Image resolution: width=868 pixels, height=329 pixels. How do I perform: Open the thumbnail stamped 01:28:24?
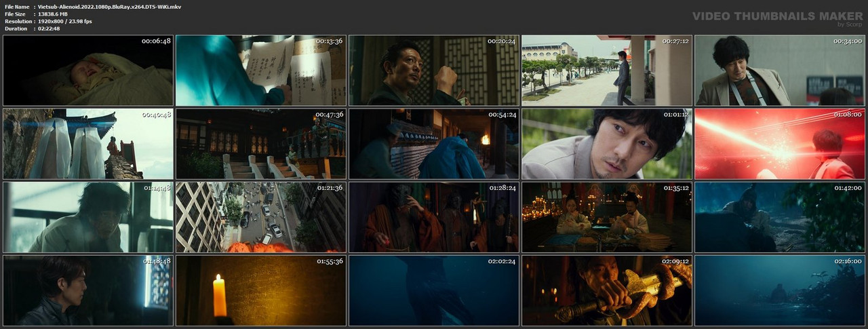coord(434,217)
